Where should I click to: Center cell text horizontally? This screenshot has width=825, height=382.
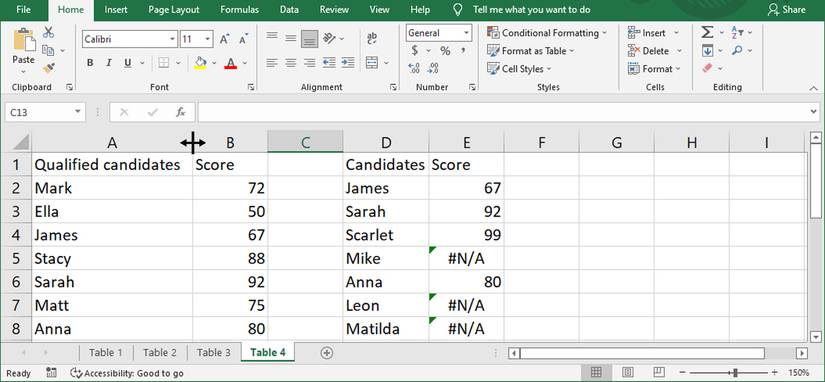click(x=290, y=63)
